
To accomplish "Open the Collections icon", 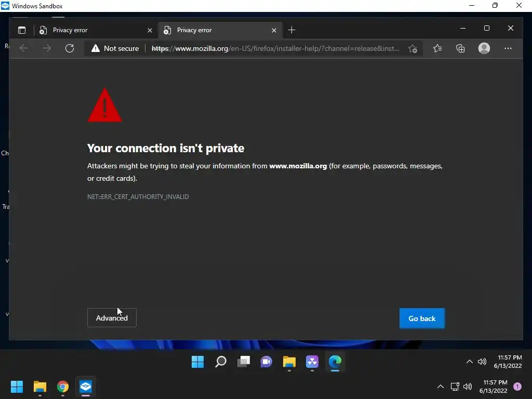I will [x=460, y=48].
